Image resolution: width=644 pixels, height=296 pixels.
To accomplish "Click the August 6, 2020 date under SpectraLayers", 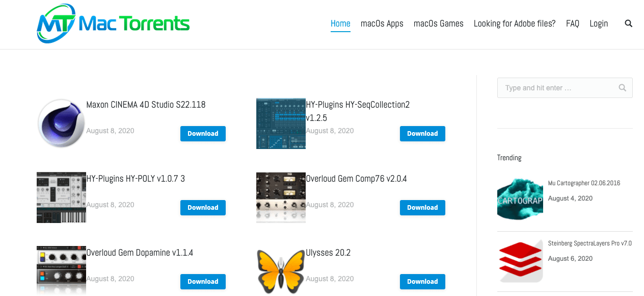I will point(570,259).
